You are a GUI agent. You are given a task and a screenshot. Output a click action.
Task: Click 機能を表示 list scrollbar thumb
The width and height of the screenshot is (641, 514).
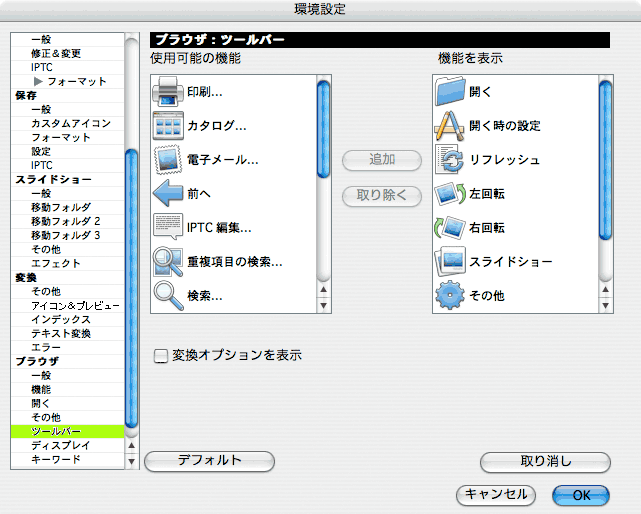coord(605,159)
